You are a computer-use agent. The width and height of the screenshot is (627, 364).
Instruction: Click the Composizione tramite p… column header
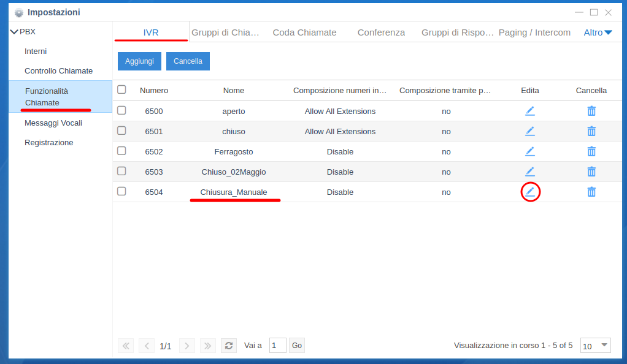[x=445, y=91]
